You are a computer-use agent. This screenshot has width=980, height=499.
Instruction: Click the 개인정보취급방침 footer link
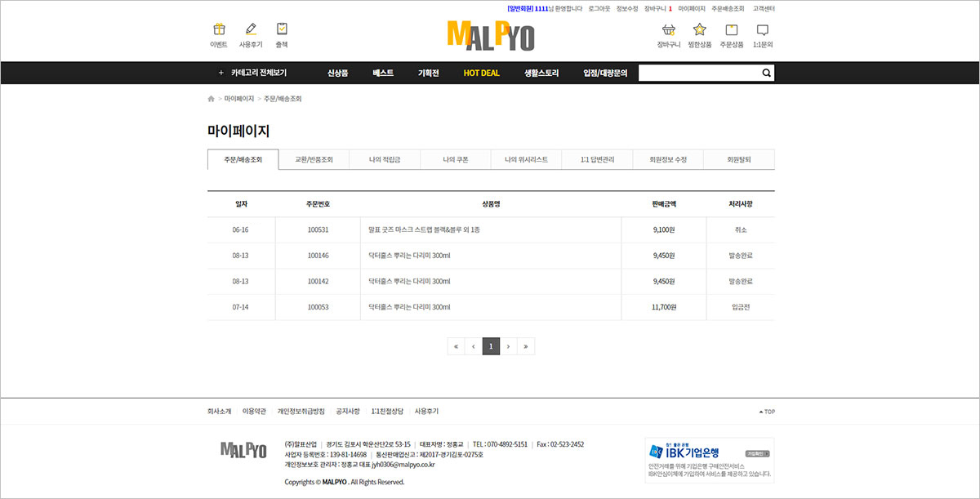pyautogui.click(x=301, y=412)
